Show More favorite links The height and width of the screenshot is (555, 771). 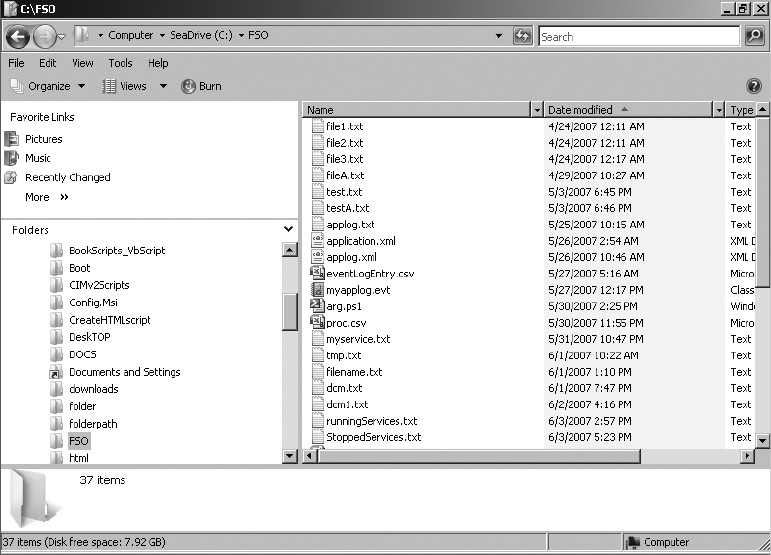(x=47, y=197)
